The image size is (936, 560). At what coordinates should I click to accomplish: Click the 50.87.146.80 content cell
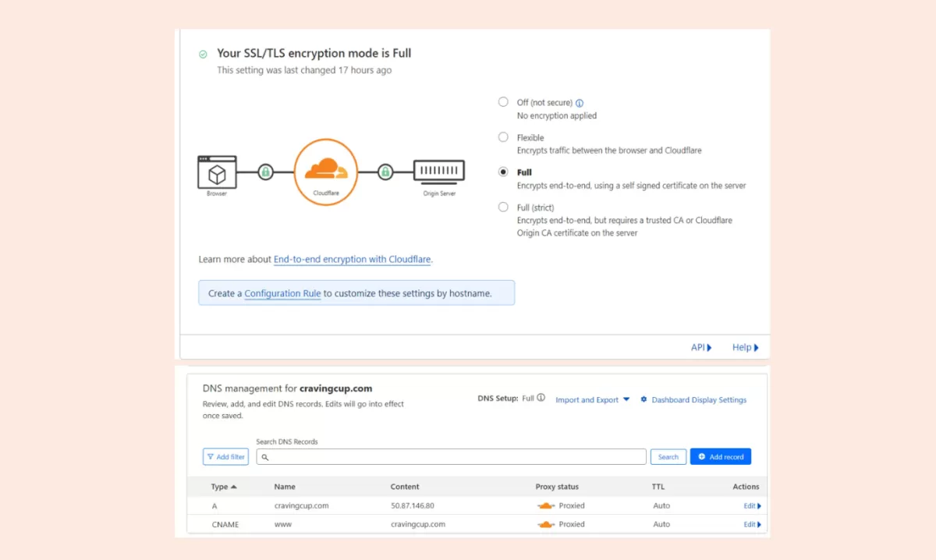[x=413, y=505]
